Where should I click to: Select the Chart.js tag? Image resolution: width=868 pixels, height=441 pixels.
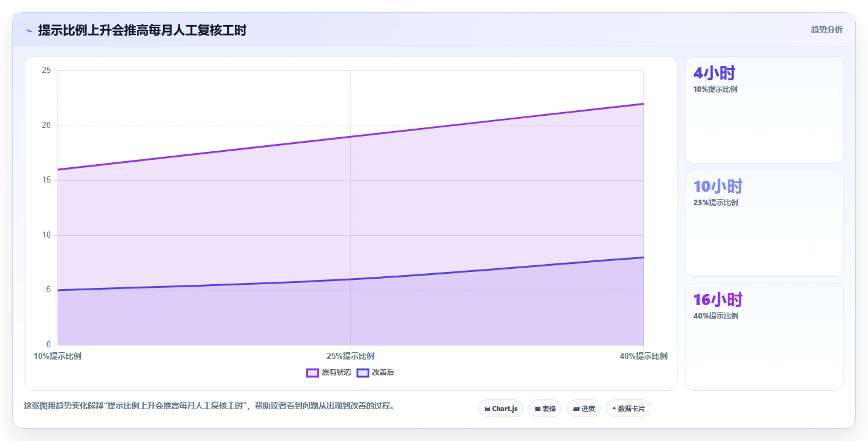(x=501, y=409)
